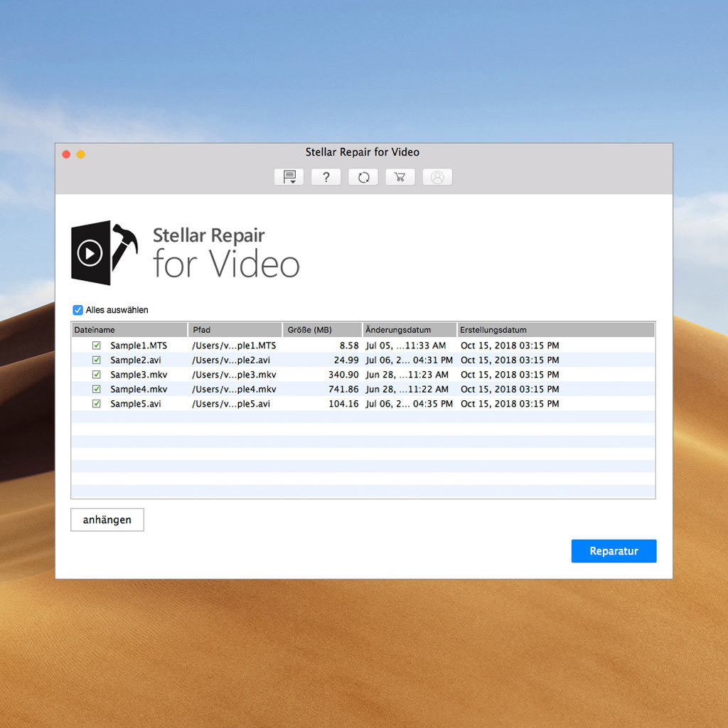Open the shopping cart purchase icon
728x728 pixels.
(x=400, y=177)
